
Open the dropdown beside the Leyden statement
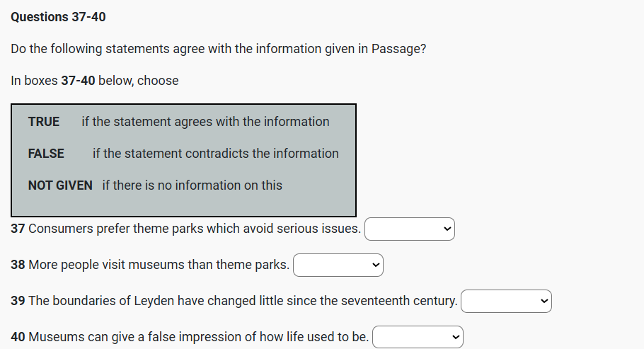click(x=506, y=302)
